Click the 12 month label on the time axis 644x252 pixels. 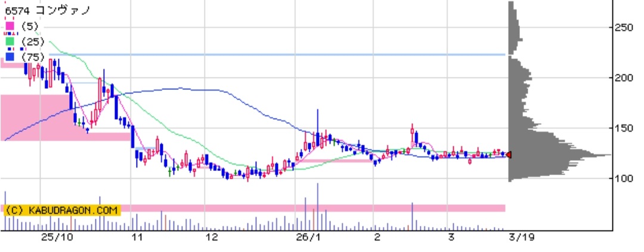(x=211, y=237)
